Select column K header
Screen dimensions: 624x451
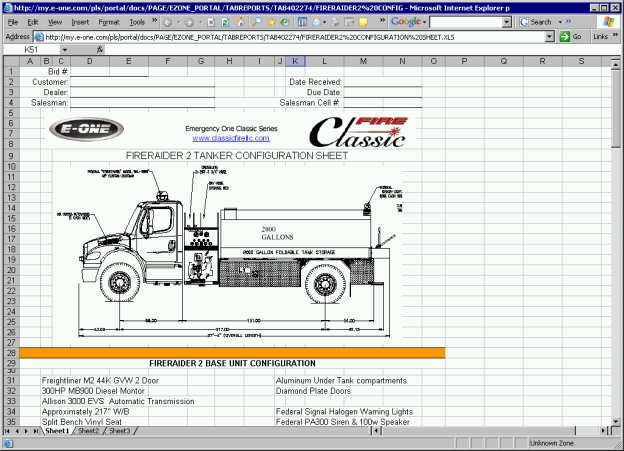pyautogui.click(x=295, y=61)
